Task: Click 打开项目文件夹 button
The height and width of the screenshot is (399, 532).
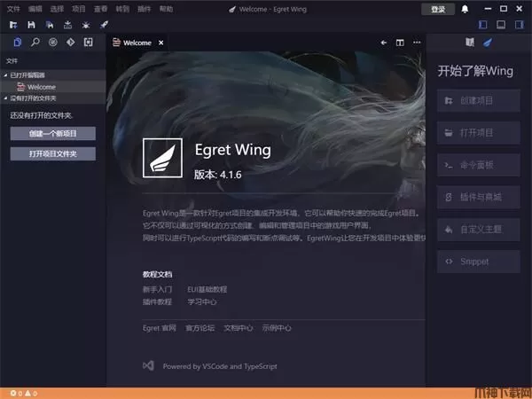Action: coord(53,153)
